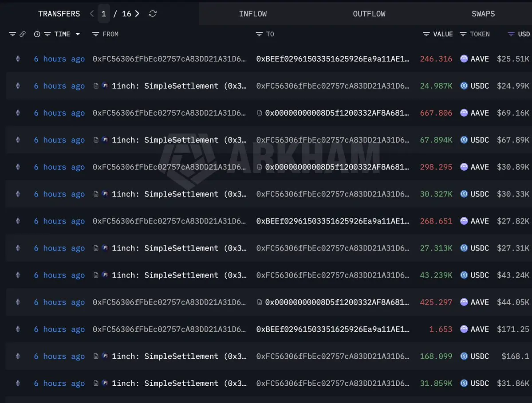This screenshot has height=403, width=532.
Task: Open 0xFC56306 recipient on 27.313K USDC row
Action: (x=332, y=248)
